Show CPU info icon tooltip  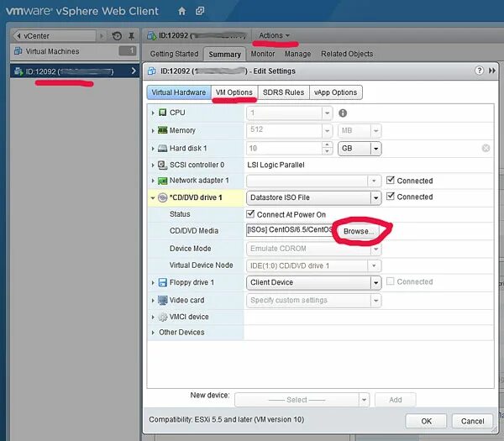(x=343, y=113)
